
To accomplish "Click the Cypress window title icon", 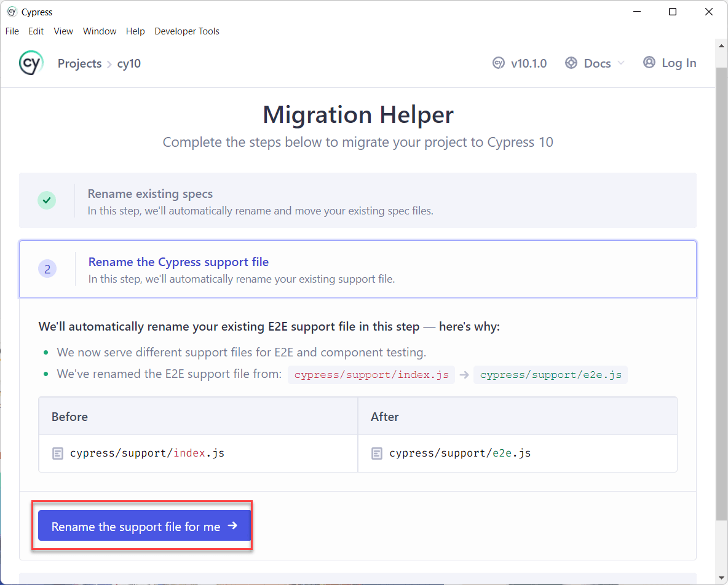I will point(12,12).
